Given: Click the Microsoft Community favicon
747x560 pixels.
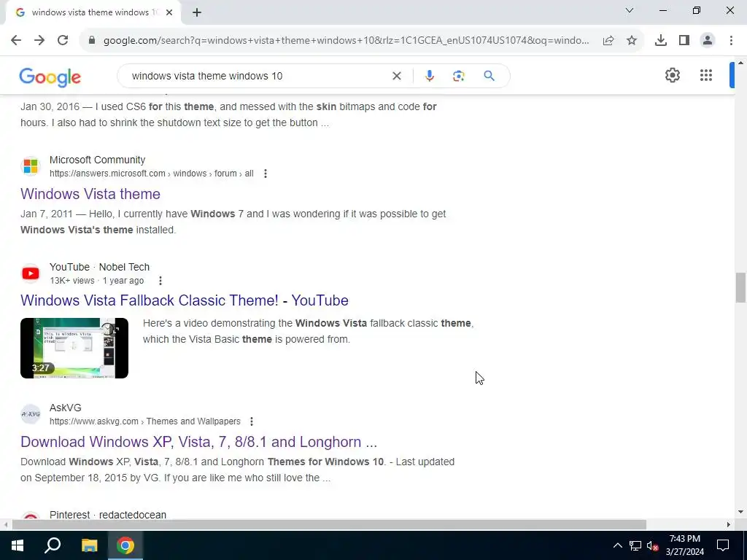Looking at the screenshot, I should point(31,166).
